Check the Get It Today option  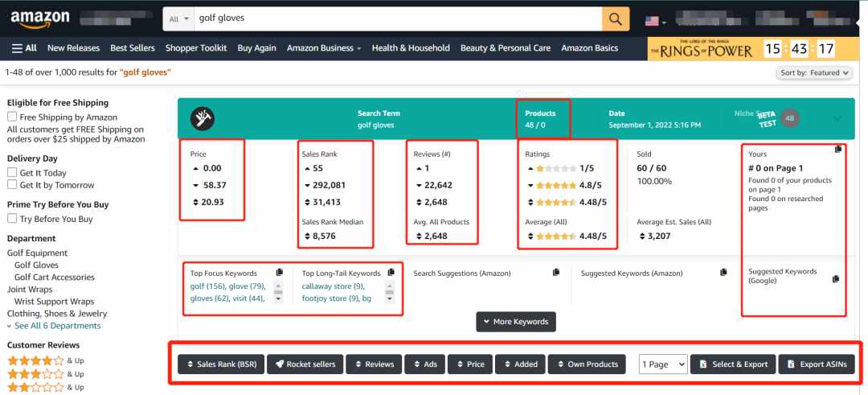(x=11, y=173)
